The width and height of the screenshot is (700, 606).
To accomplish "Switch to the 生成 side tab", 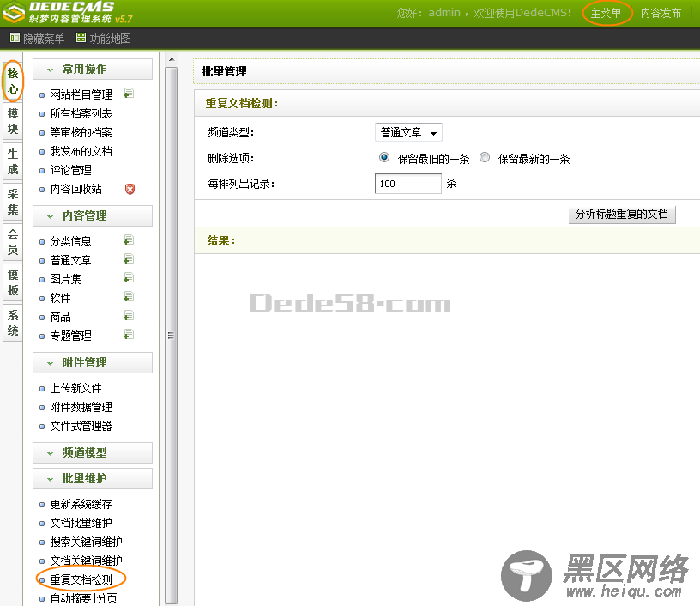I will point(13,161).
